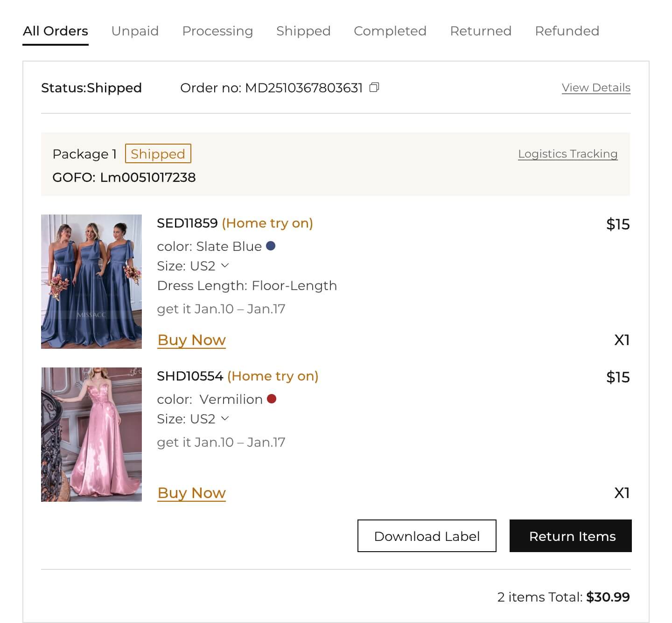Show the Refunded orders tab

point(567,31)
